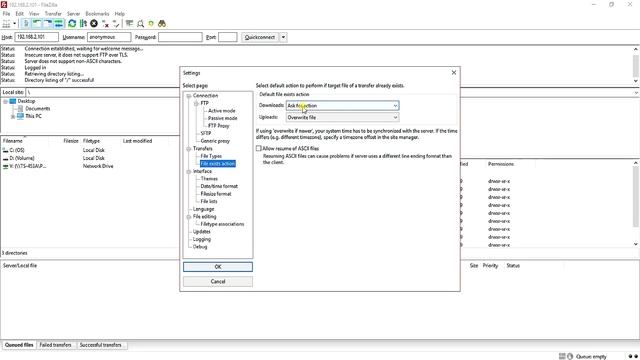Screen dimensions: 640x360
Task: Click the Password input field
Action: coord(180,37)
